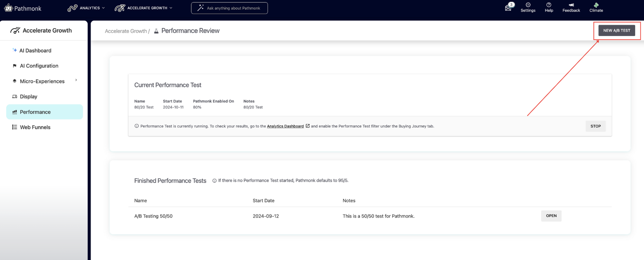Click the AI Configuration flag icon
Image resolution: width=644 pixels, height=260 pixels.
14,66
